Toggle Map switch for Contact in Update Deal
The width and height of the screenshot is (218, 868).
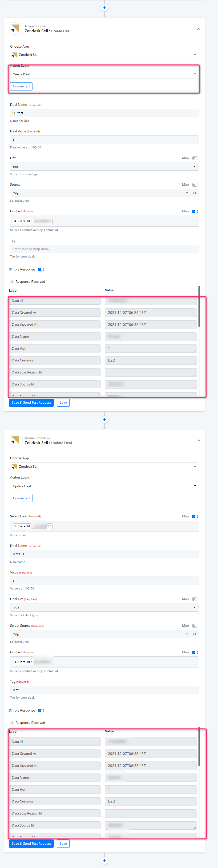point(195,653)
